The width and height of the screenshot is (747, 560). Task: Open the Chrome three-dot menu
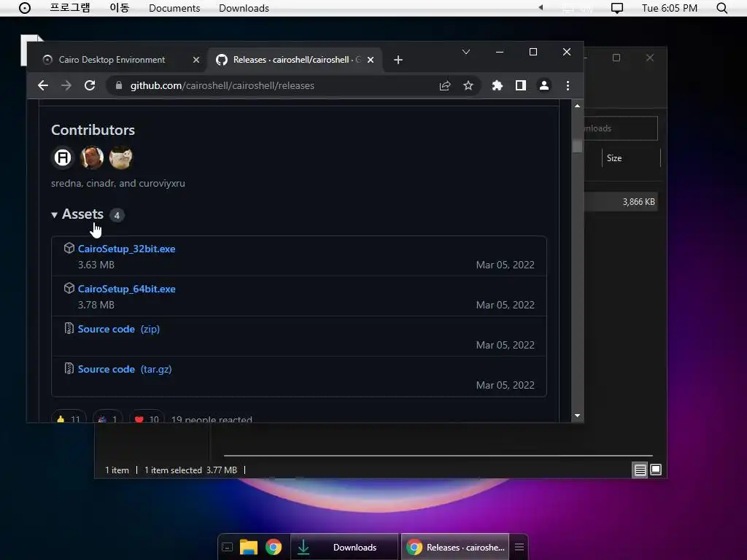click(568, 86)
